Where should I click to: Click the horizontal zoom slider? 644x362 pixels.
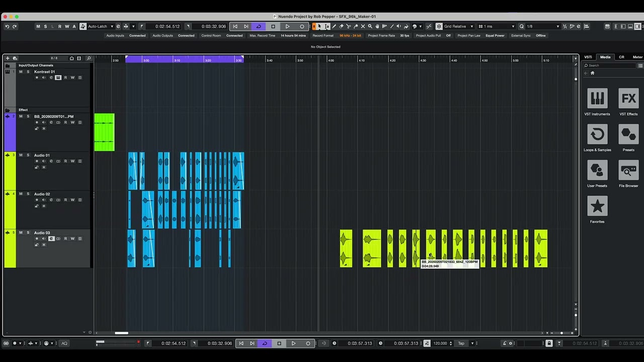561,333
